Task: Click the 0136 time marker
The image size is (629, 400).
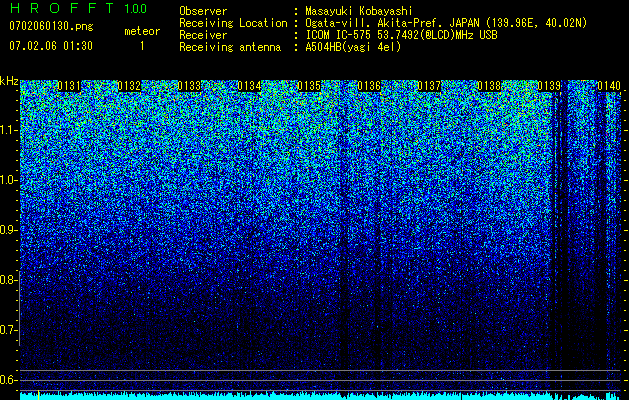Action: 369,86
